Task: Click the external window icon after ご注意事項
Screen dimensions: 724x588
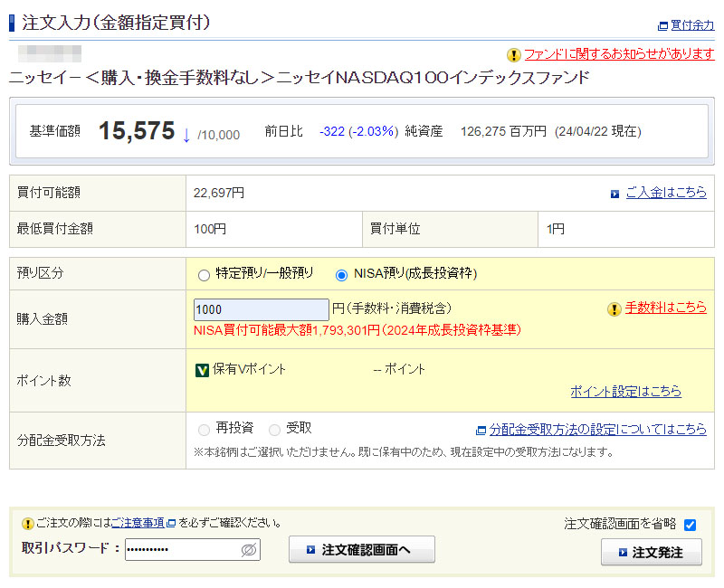Action: (171, 523)
